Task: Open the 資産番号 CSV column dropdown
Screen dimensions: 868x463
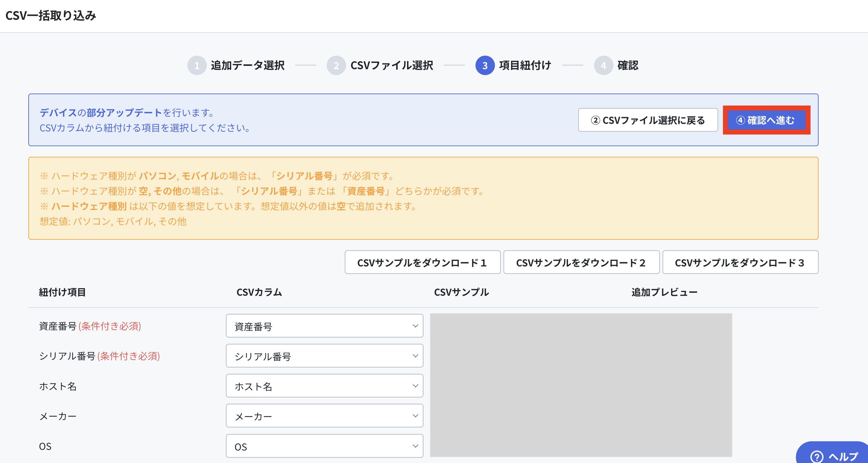Action: click(324, 326)
